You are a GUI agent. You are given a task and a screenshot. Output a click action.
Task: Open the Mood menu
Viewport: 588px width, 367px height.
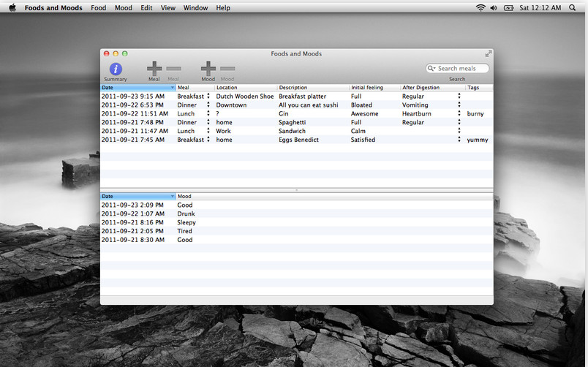tap(124, 7)
